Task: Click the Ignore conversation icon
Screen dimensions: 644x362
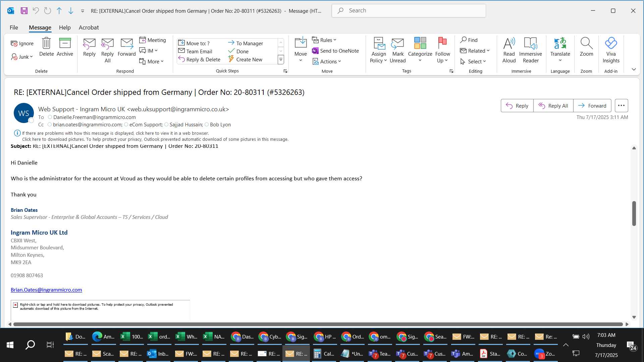Action: tap(22, 44)
